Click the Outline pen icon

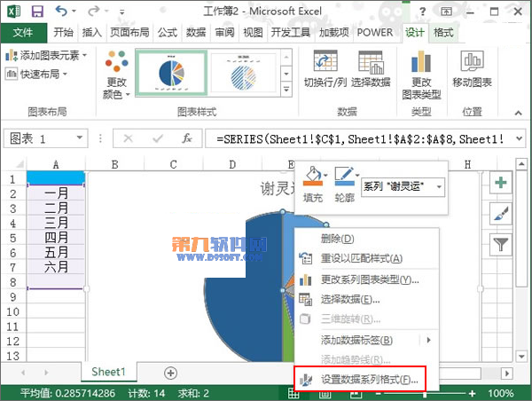[344, 176]
